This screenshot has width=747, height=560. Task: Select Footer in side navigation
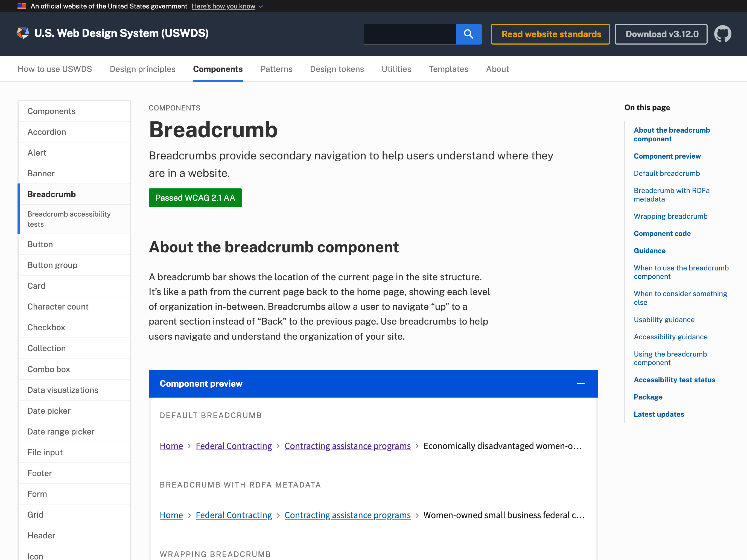click(74, 473)
